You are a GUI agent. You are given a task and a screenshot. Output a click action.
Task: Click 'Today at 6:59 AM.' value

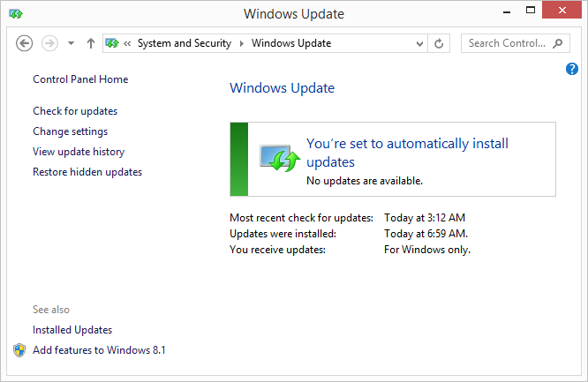426,234
